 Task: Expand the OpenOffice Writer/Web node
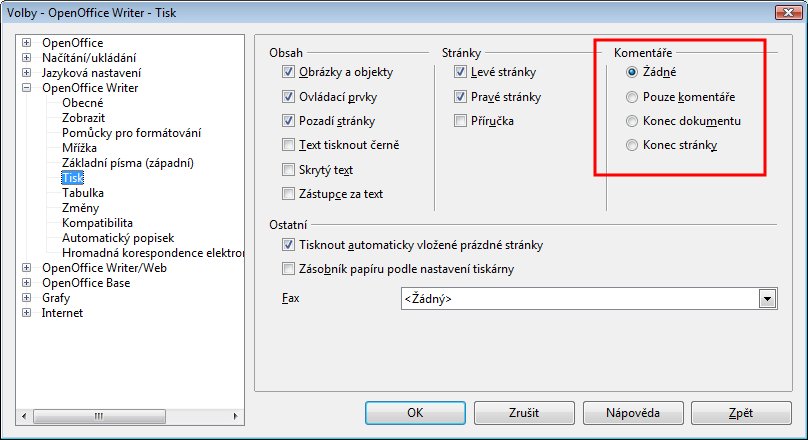(x=26, y=268)
